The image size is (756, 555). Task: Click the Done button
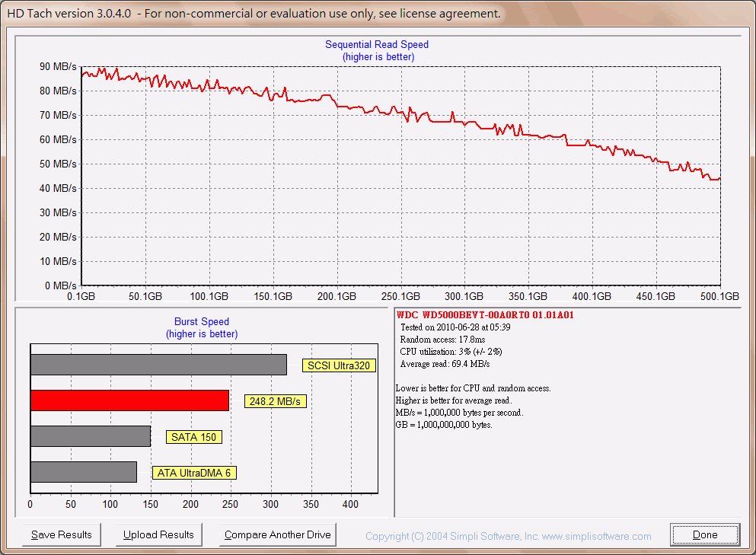[x=705, y=534]
